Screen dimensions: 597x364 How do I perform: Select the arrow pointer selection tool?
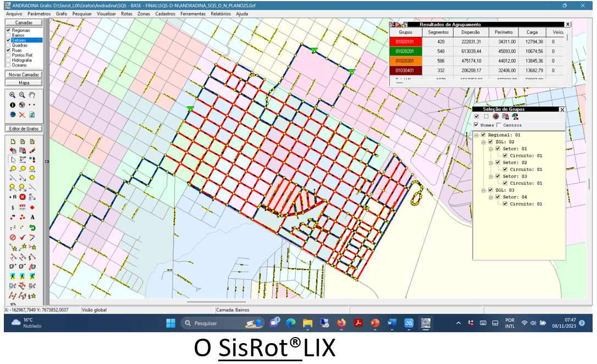[13, 159]
